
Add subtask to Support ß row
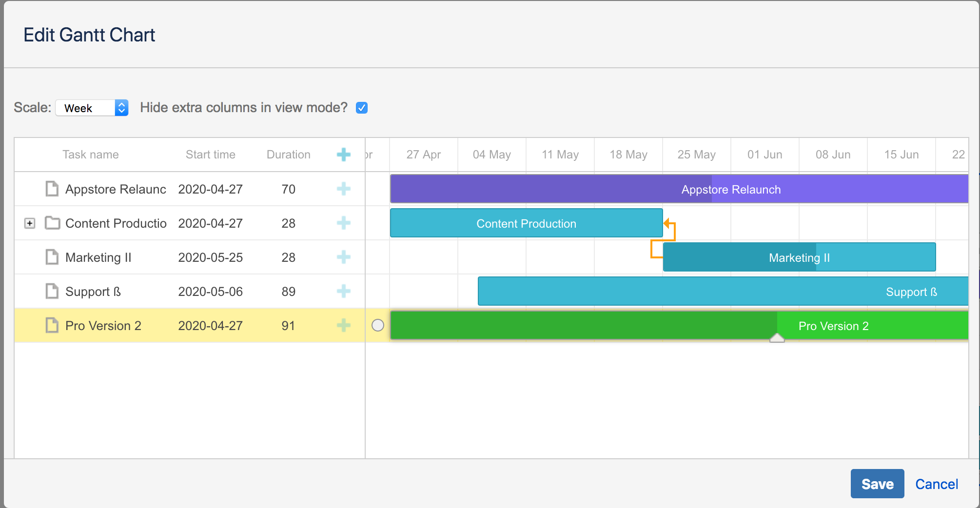coord(344,291)
